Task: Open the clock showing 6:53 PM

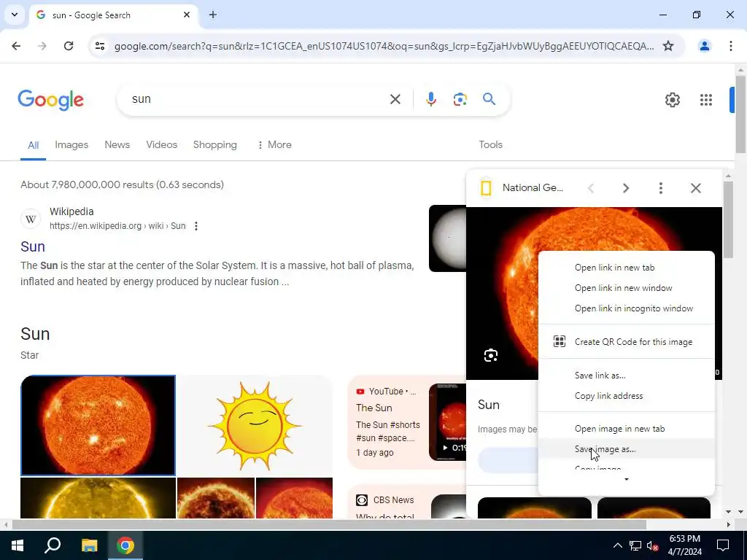Action: [x=684, y=545]
